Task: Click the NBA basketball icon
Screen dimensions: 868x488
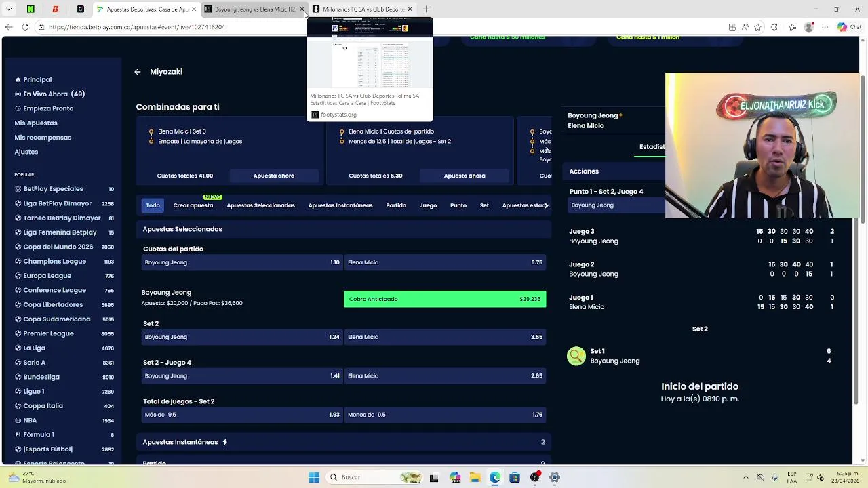Action: tap(18, 420)
